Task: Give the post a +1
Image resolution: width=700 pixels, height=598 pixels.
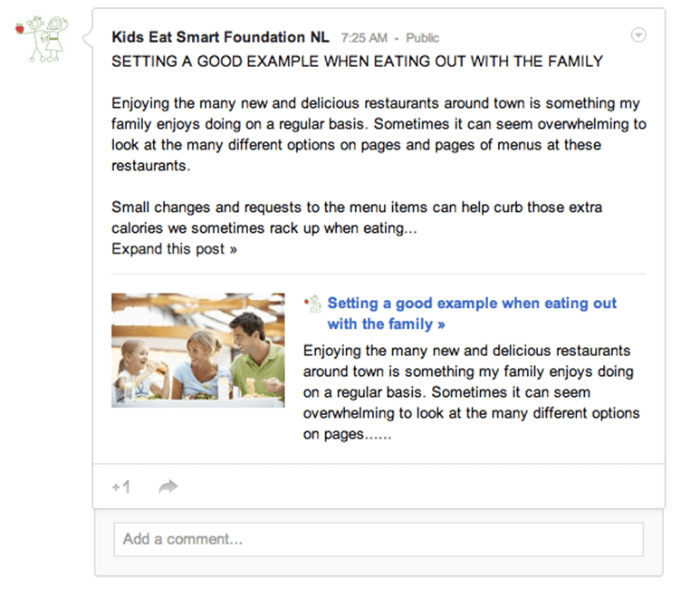Action: pos(121,487)
